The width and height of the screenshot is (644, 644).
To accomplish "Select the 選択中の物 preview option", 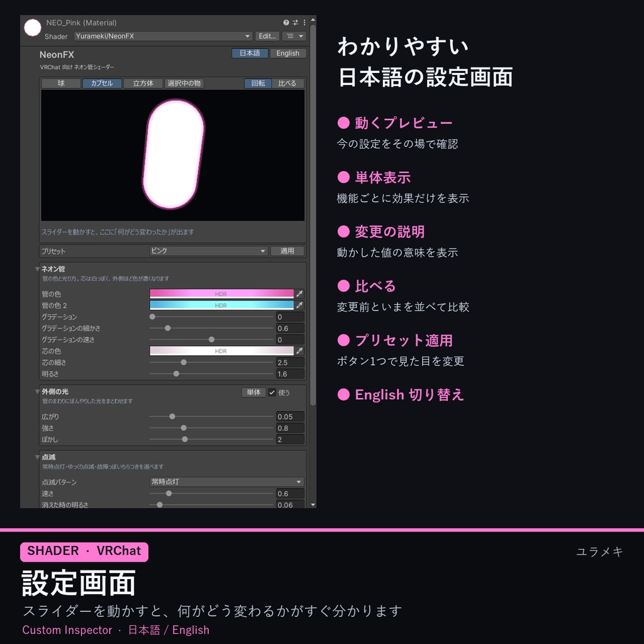I will (184, 84).
